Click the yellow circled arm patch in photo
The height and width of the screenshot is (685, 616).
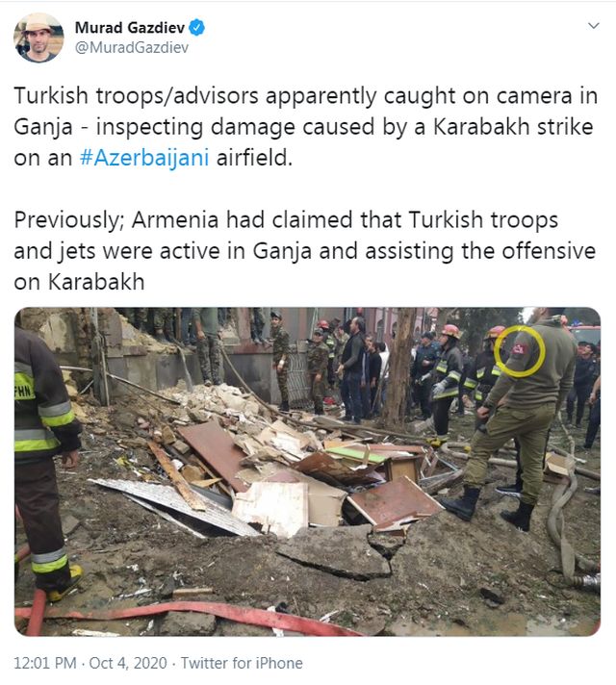pyautogui.click(x=520, y=351)
